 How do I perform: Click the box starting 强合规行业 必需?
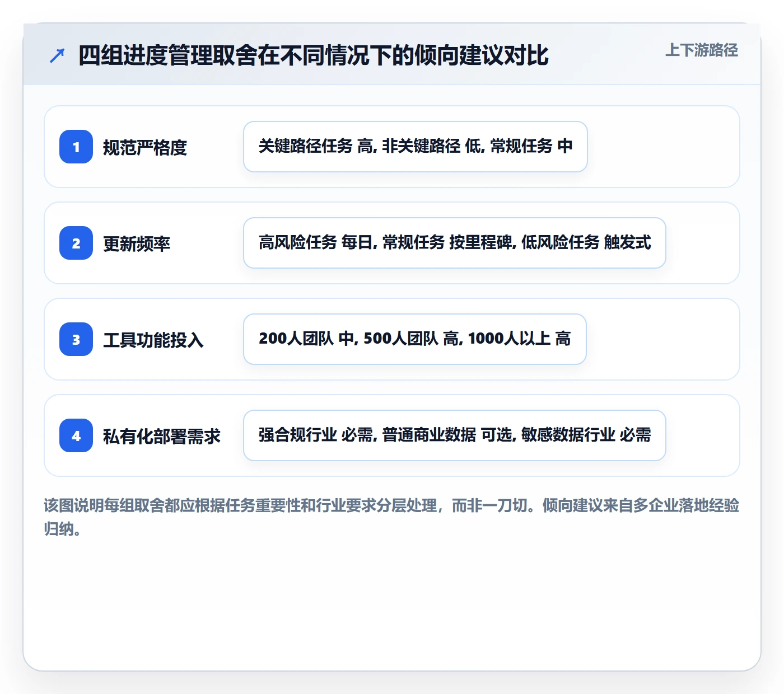tap(455, 435)
